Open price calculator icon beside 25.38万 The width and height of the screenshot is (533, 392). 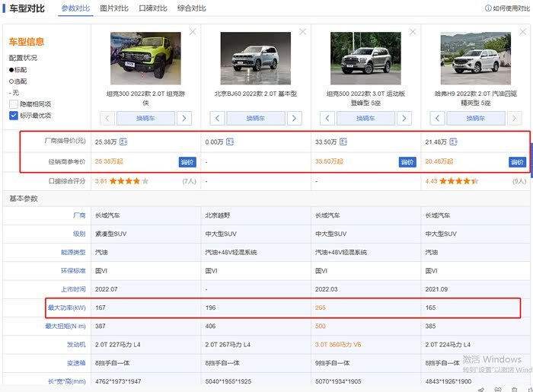[123, 142]
